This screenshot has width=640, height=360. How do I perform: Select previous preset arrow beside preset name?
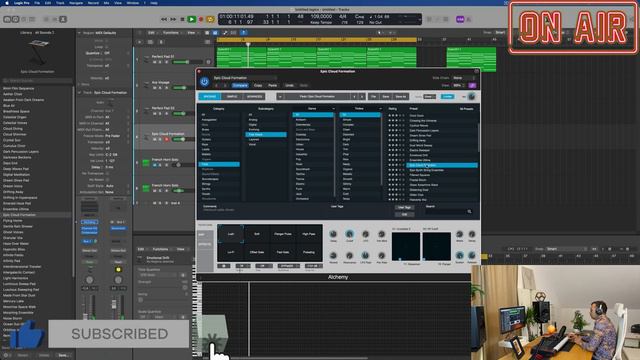pos(354,96)
